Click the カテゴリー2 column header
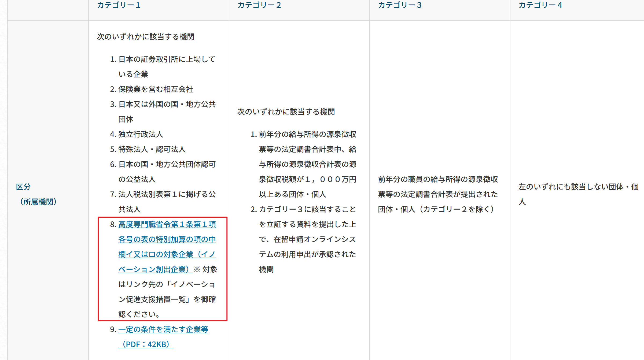Image resolution: width=644 pixels, height=360 pixels. click(259, 5)
